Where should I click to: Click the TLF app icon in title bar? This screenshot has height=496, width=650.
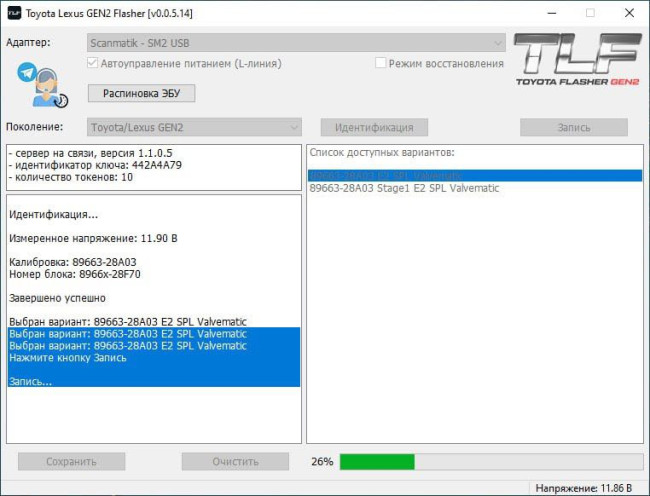pos(14,13)
